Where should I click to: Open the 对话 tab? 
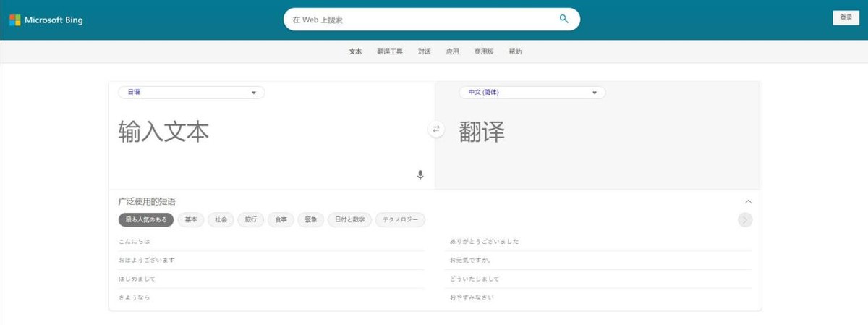(x=425, y=52)
